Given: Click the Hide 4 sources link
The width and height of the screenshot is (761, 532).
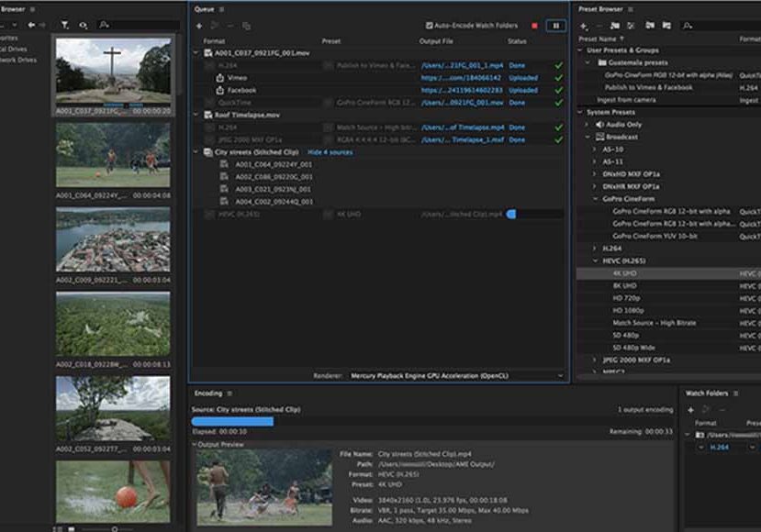Looking at the screenshot, I should (x=330, y=152).
